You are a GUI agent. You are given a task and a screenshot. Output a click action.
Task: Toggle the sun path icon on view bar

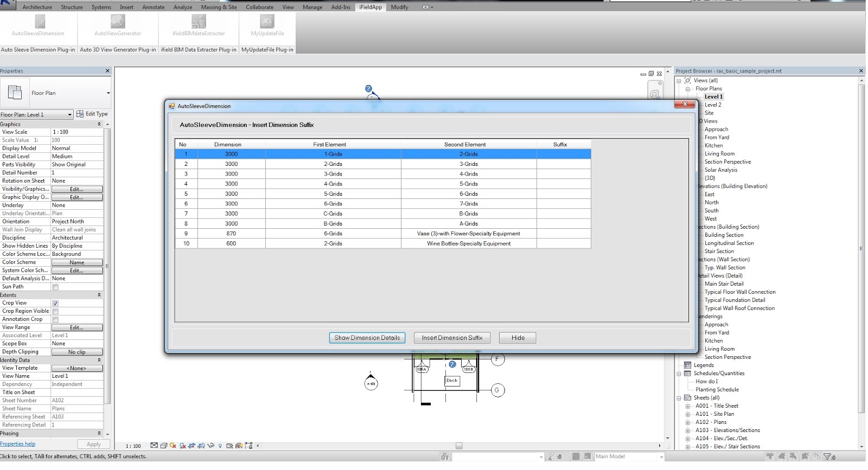tap(173, 446)
